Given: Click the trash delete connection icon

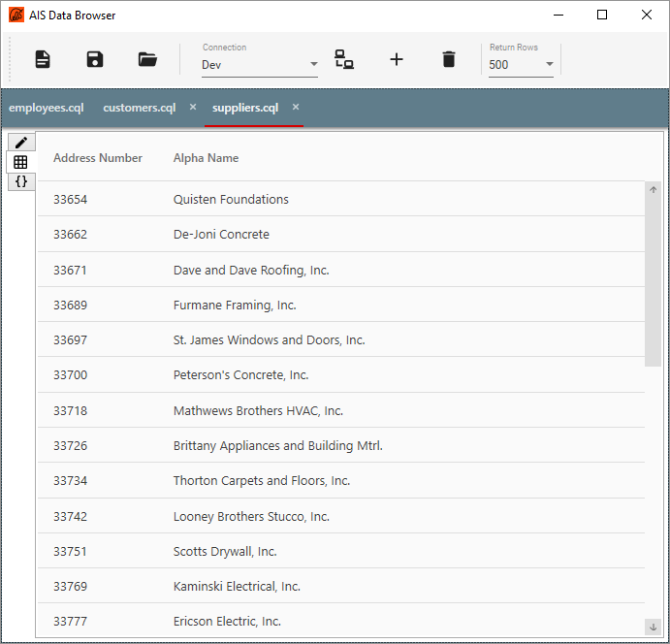Looking at the screenshot, I should click(448, 59).
